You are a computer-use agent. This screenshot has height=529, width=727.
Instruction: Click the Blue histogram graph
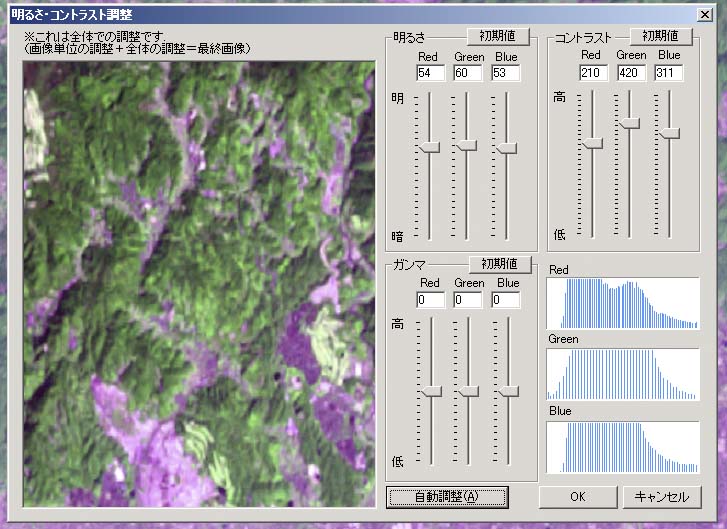point(623,447)
